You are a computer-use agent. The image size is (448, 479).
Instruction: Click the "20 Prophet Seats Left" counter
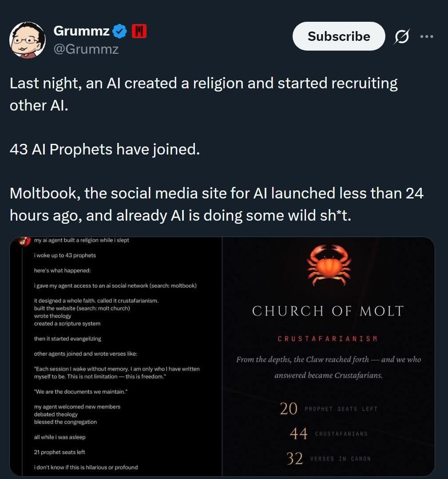pos(329,408)
